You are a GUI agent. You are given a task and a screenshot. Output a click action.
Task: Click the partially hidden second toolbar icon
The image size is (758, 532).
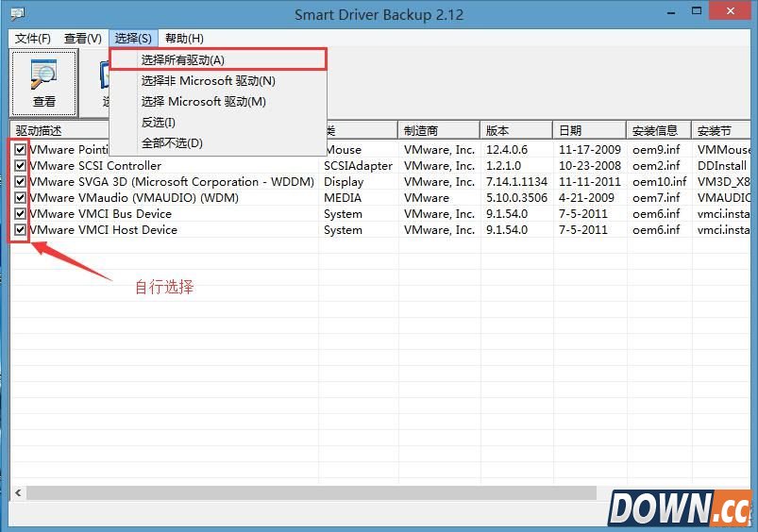(x=105, y=83)
